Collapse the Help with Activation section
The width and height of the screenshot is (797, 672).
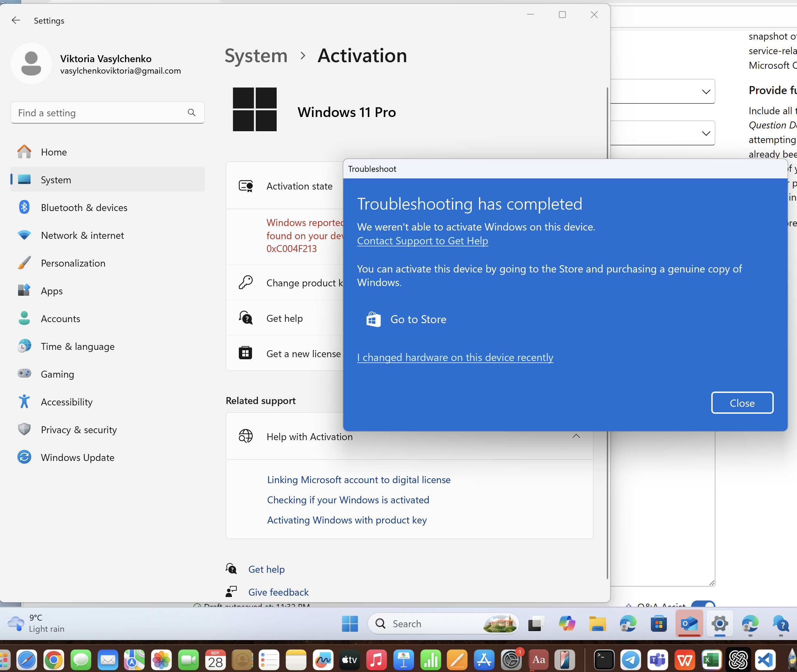pos(576,436)
